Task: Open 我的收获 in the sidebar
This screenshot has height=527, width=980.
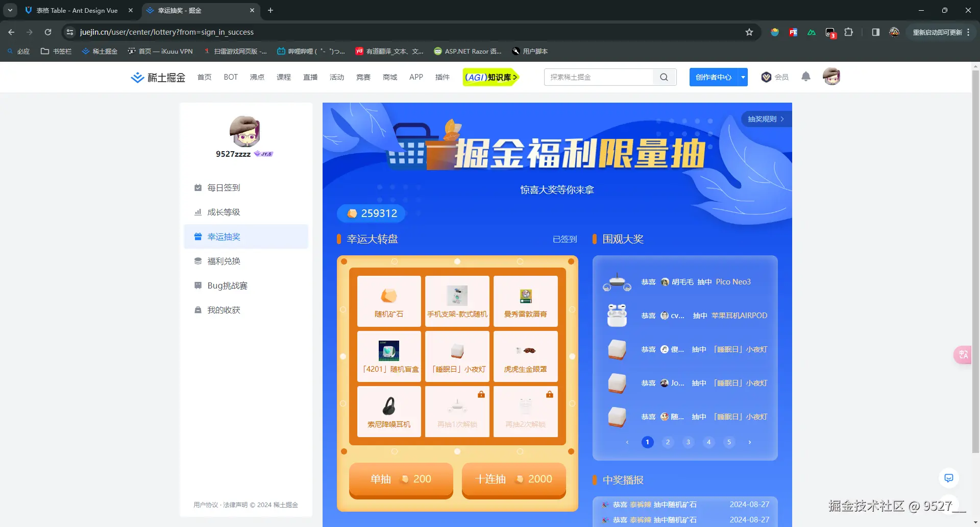Action: coord(223,309)
